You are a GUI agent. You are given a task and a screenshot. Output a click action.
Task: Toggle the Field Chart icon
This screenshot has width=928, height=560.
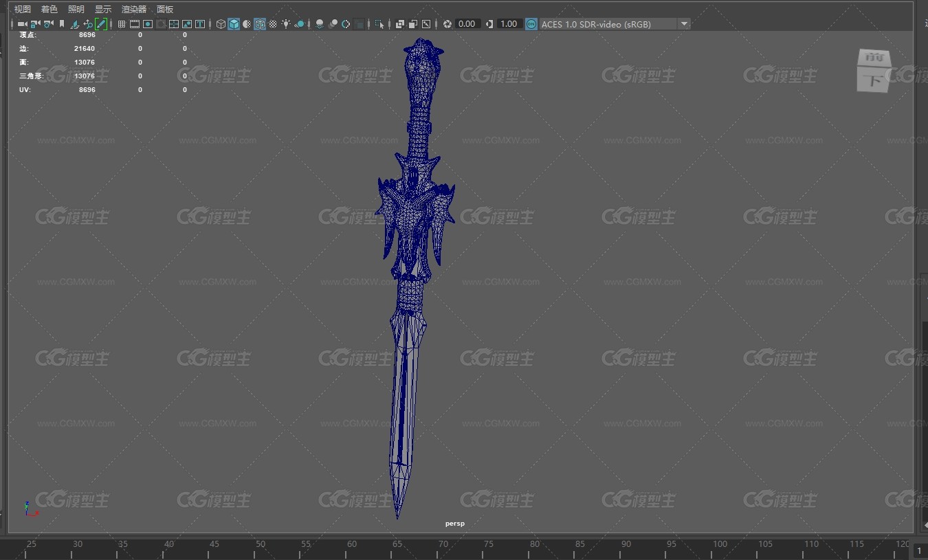click(x=174, y=24)
